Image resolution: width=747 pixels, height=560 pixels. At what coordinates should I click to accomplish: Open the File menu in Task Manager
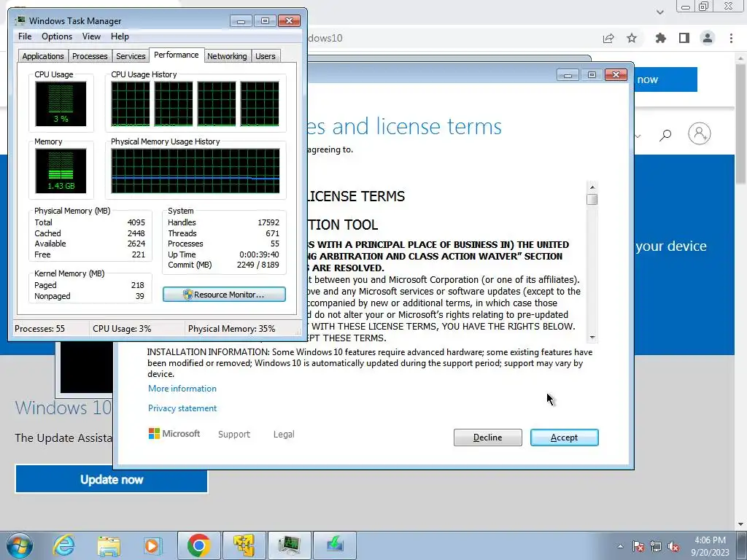pyautogui.click(x=25, y=36)
